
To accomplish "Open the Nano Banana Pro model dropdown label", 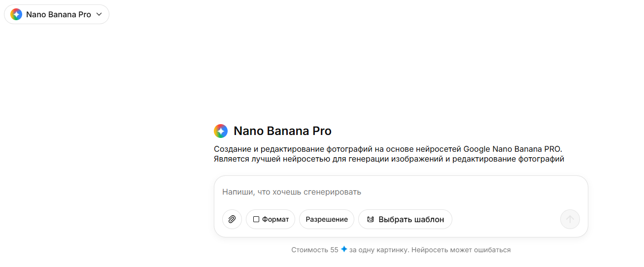I will (x=58, y=14).
